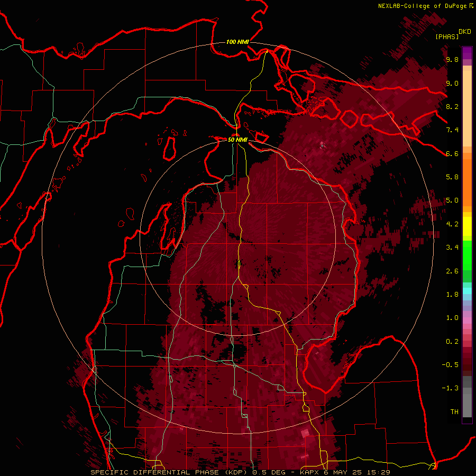Click the [PHAS] legend label
The image size is (476, 476).
446,36
